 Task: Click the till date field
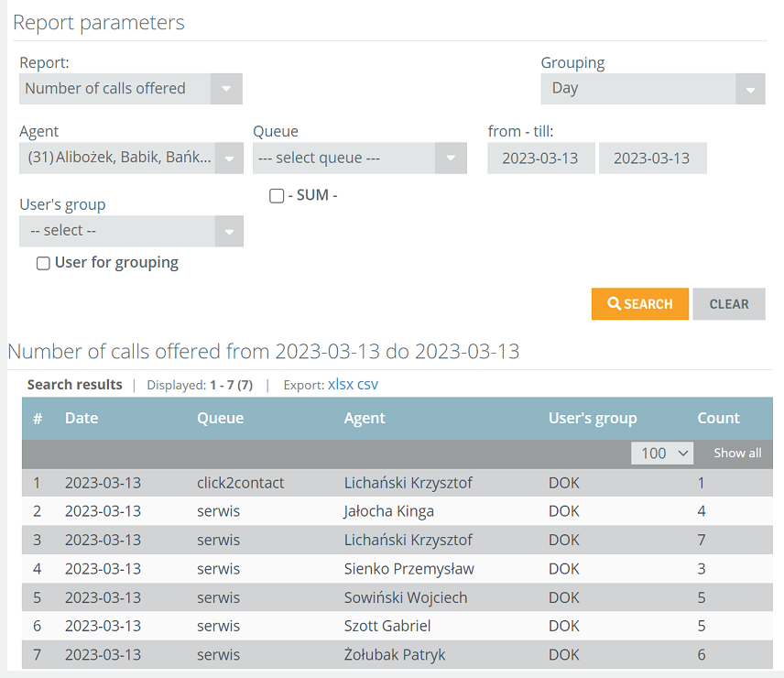652,158
